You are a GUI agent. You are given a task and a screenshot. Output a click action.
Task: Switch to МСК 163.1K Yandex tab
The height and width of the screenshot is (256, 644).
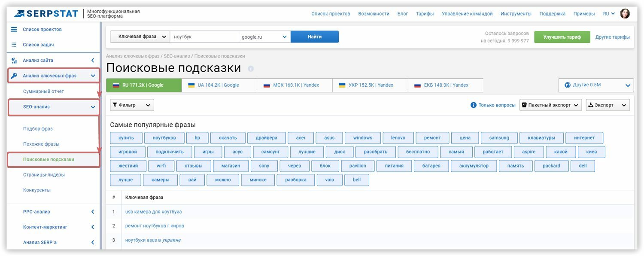pyautogui.click(x=295, y=85)
